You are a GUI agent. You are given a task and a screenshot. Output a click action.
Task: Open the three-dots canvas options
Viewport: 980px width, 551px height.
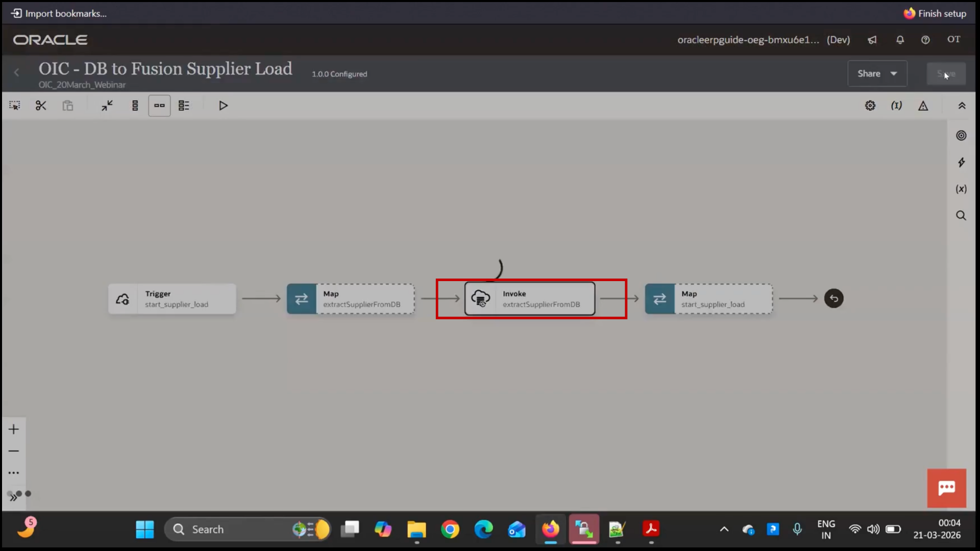(14, 473)
